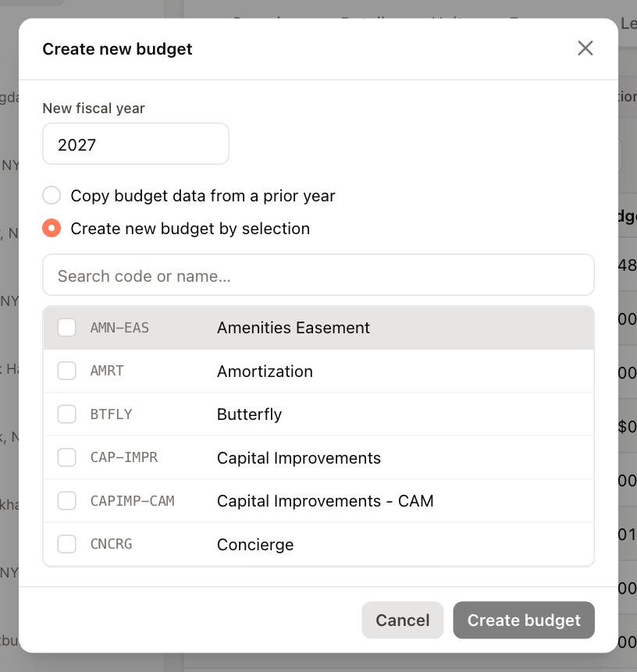Select the Amenities Easement row name
Screen dimensions: 637x672
click(x=294, y=328)
